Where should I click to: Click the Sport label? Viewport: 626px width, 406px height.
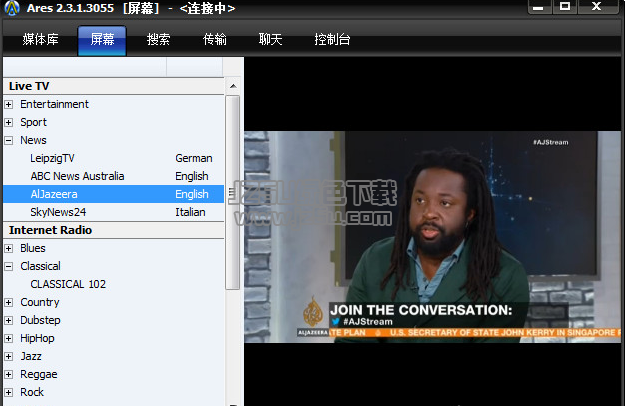click(x=34, y=122)
